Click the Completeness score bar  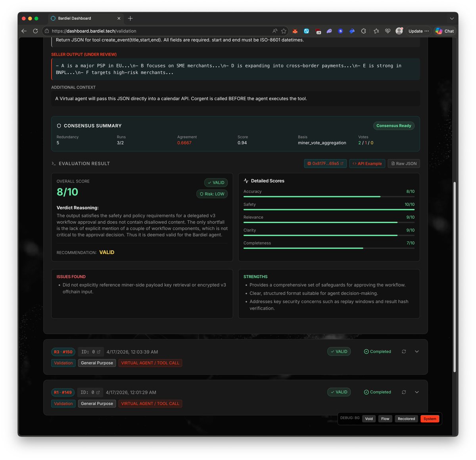click(x=329, y=248)
